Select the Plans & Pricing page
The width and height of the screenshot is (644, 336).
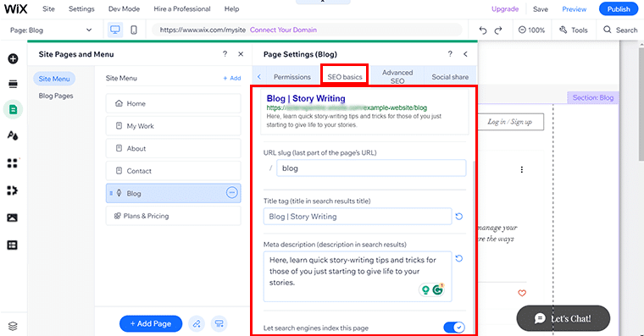pyautogui.click(x=174, y=216)
